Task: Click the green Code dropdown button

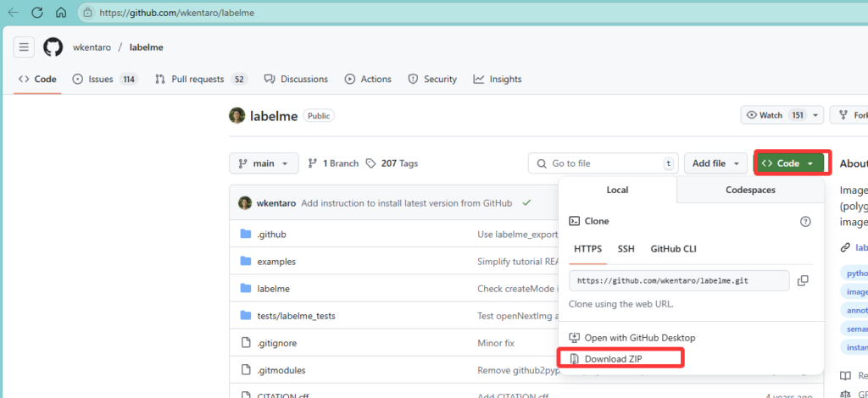Action: (789, 163)
